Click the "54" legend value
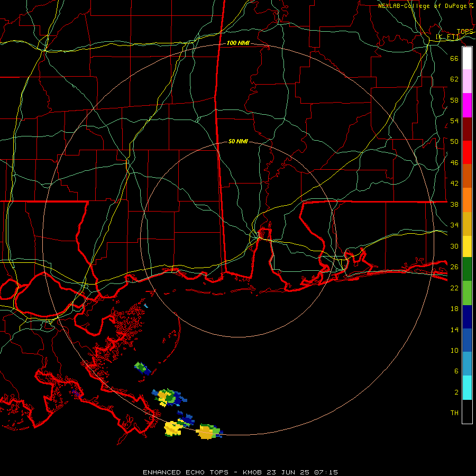The image size is (476, 476). pos(454,121)
